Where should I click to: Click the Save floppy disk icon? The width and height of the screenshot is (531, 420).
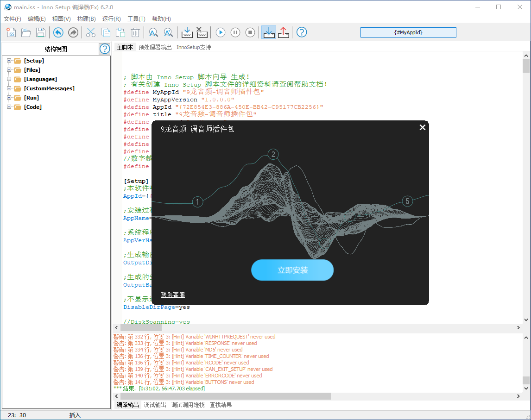click(x=41, y=32)
